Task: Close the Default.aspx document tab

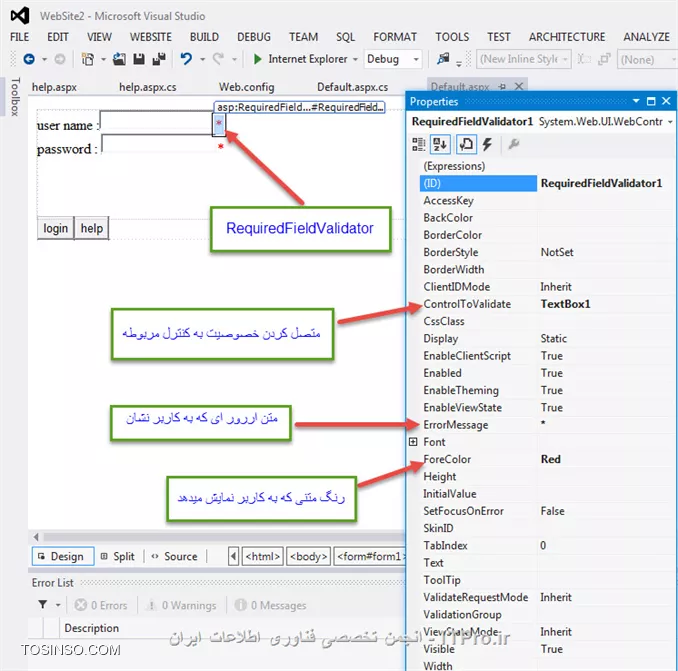Action: point(519,86)
